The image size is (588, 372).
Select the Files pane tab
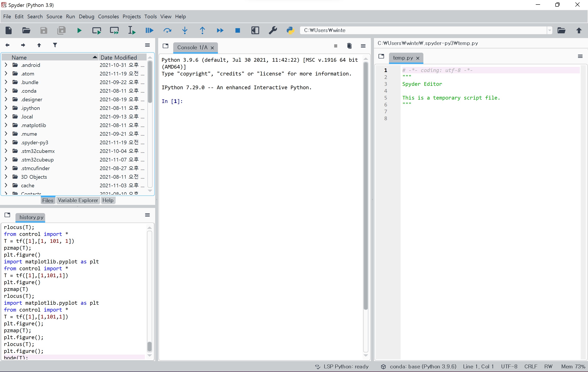click(x=48, y=200)
